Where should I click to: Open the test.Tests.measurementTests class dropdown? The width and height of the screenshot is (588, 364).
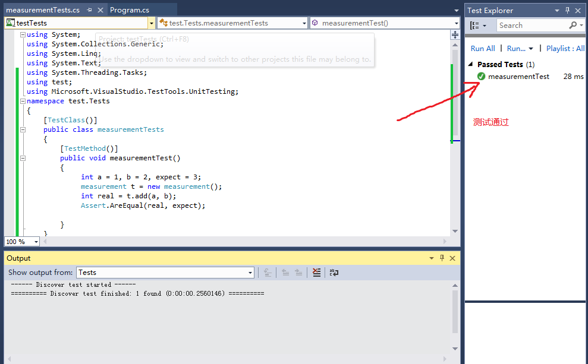pyautogui.click(x=304, y=23)
